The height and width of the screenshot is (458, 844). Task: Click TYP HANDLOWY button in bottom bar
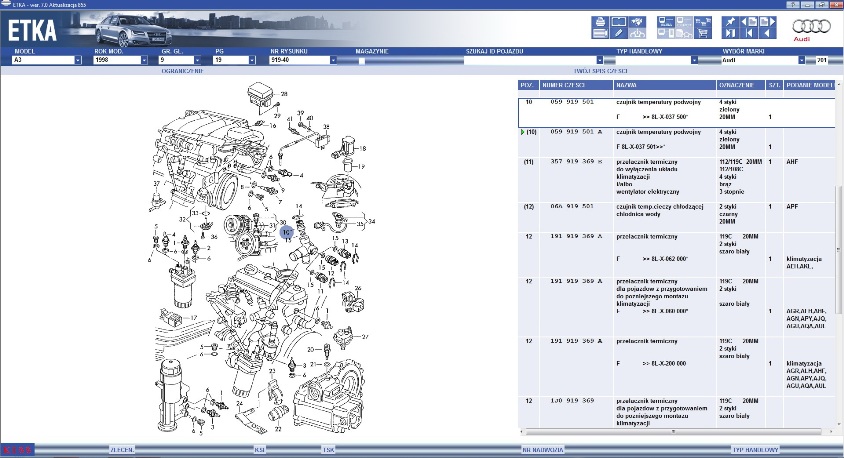[x=755, y=450]
